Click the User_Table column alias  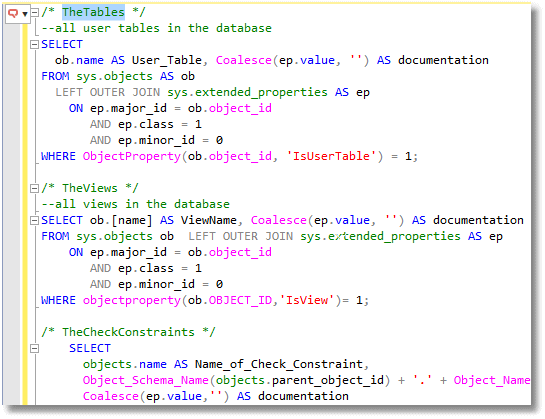(167, 61)
